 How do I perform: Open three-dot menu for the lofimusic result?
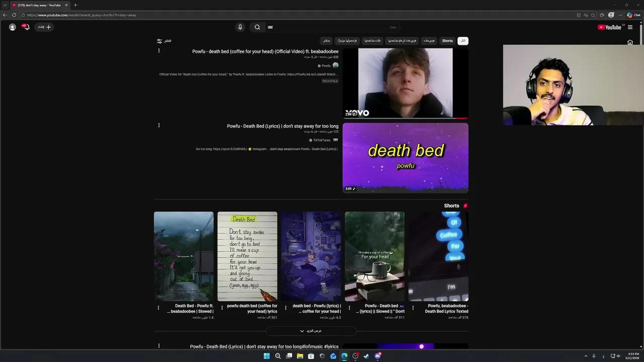pyautogui.click(x=159, y=346)
